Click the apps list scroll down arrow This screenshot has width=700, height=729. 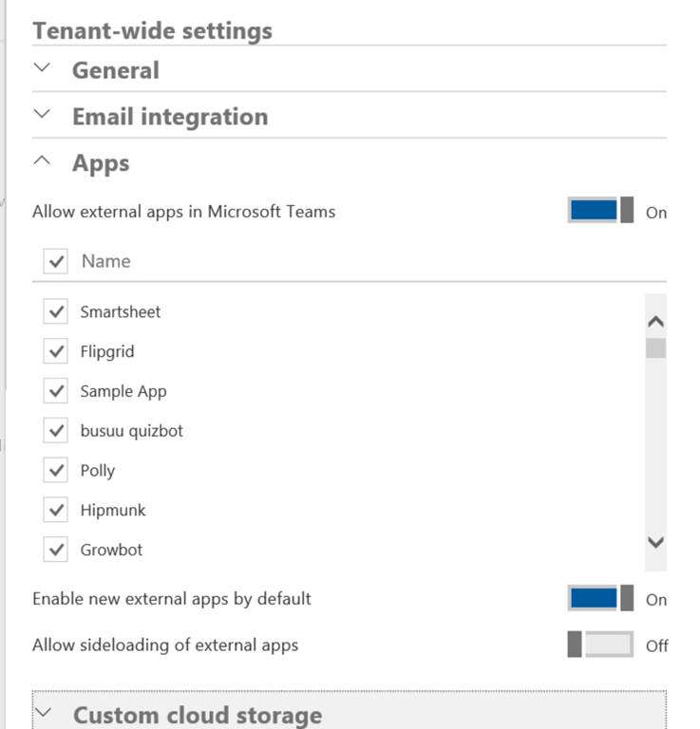tap(655, 542)
